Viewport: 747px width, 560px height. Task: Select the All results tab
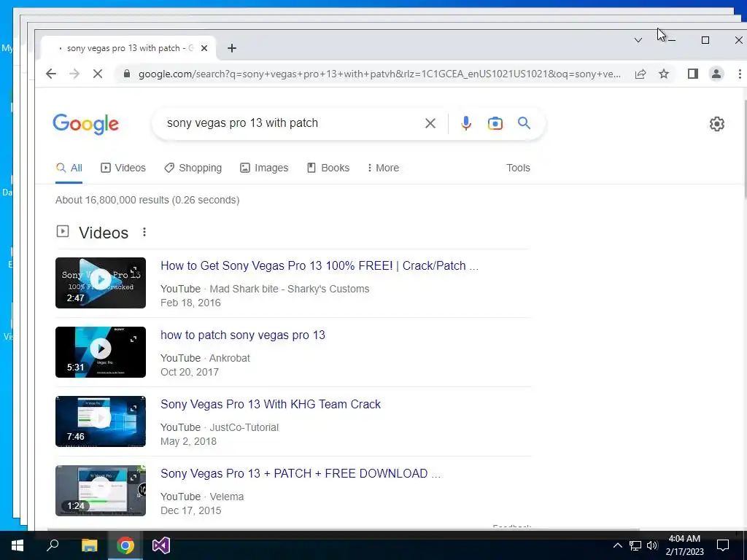point(69,168)
